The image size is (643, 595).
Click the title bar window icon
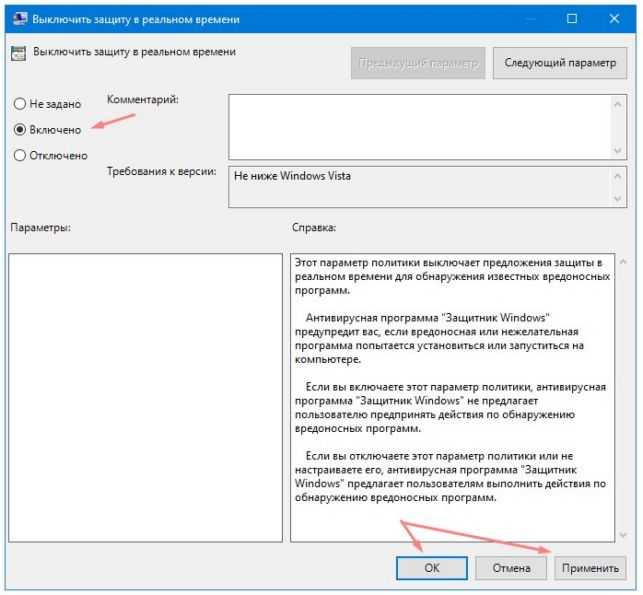coord(20,19)
